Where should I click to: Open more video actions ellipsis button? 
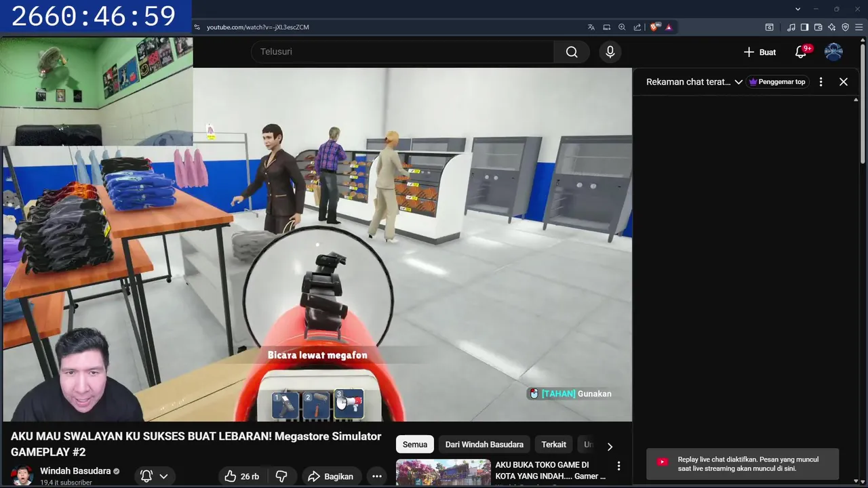(x=377, y=476)
